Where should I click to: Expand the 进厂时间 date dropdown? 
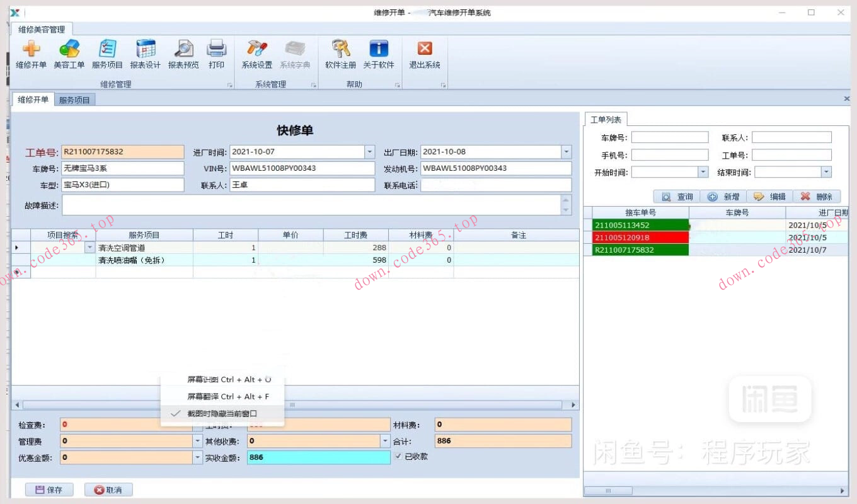click(x=370, y=152)
